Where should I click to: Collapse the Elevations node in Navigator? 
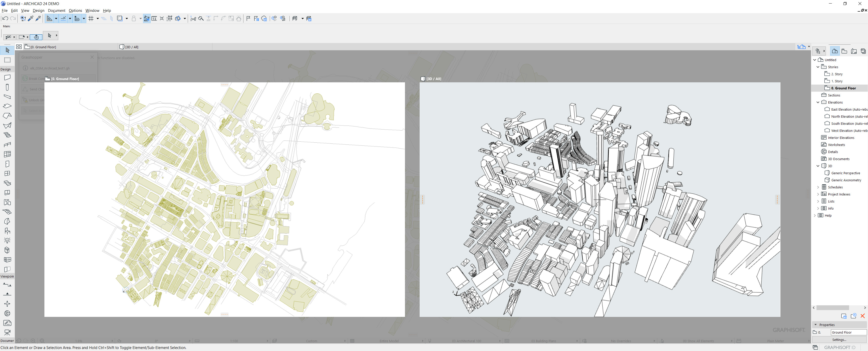pos(818,102)
